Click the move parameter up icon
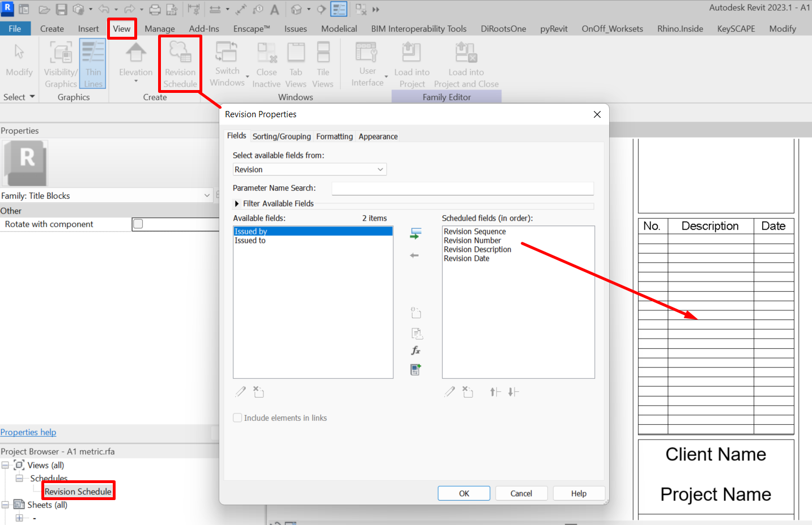The height and width of the screenshot is (525, 812). 495,392
